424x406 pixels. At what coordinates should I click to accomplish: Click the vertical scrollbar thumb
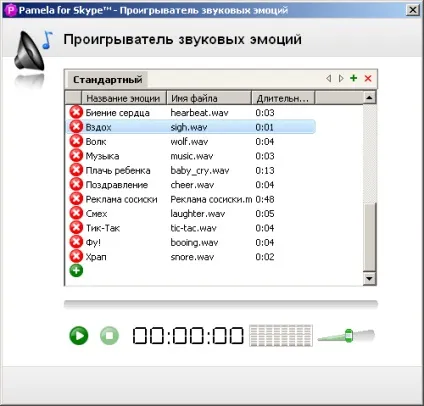tap(369, 237)
